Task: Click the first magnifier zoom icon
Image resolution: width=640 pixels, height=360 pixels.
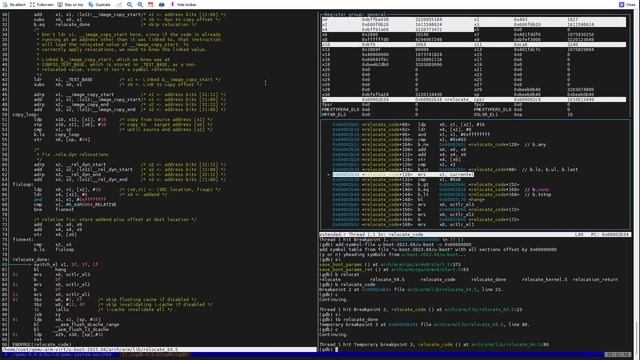Action: [129, 4]
